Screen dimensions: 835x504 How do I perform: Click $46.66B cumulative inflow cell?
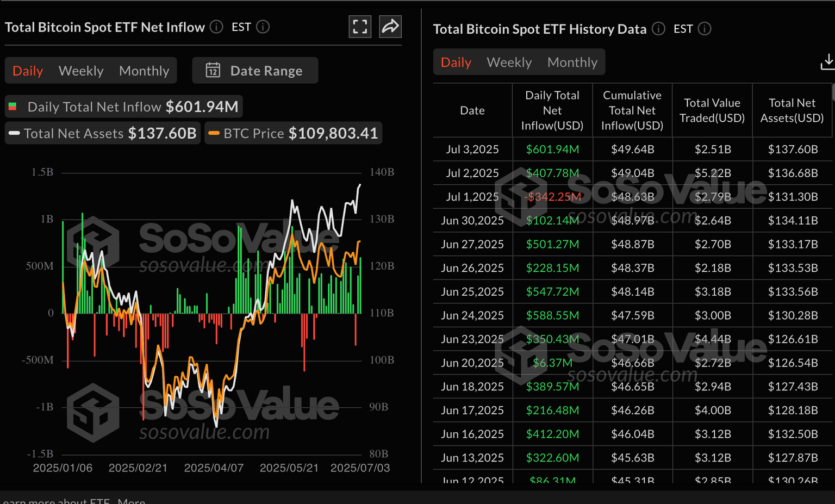point(632,363)
